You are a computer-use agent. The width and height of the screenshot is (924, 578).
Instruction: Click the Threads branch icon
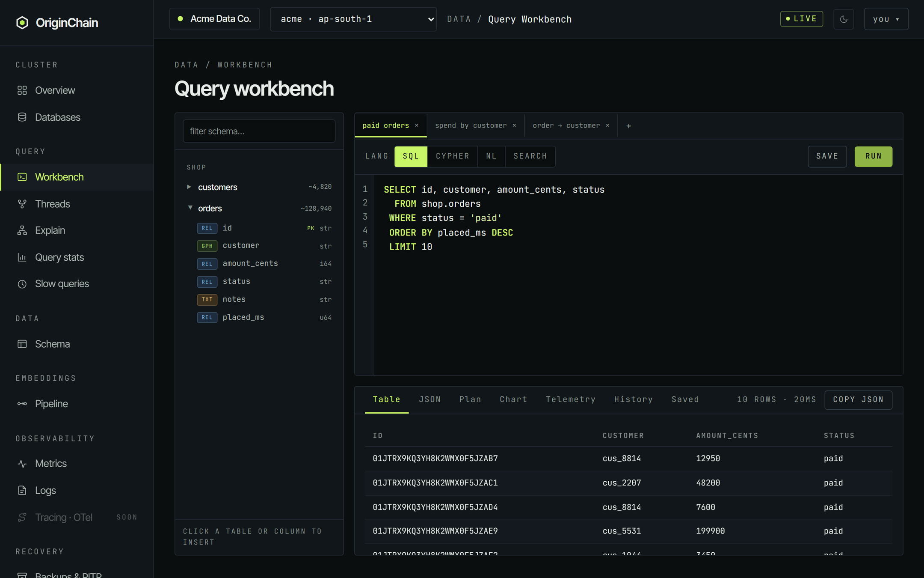[22, 204]
